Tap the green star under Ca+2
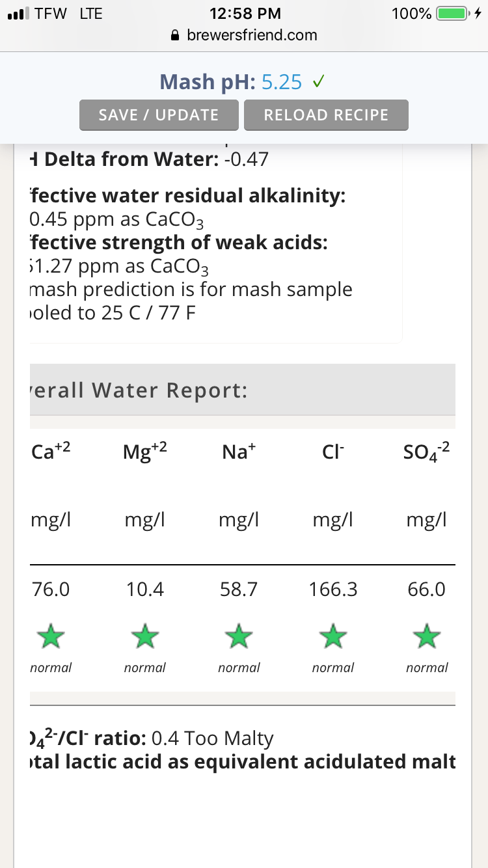 click(x=51, y=636)
